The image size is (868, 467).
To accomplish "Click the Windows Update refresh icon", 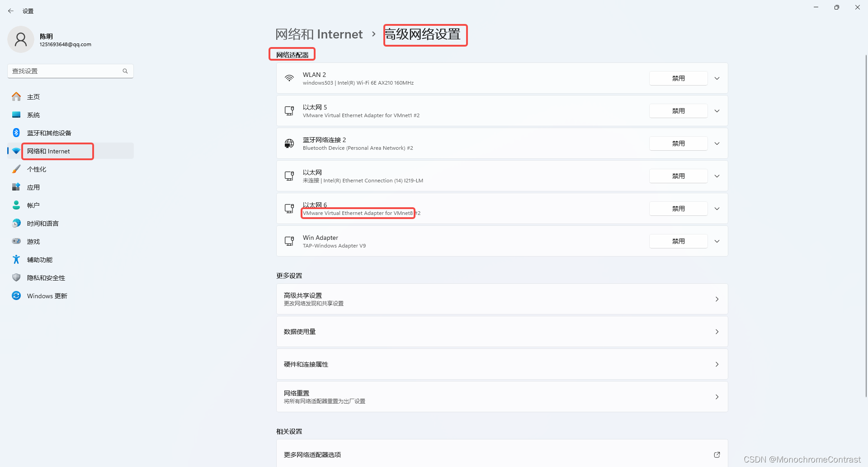I will point(16,295).
